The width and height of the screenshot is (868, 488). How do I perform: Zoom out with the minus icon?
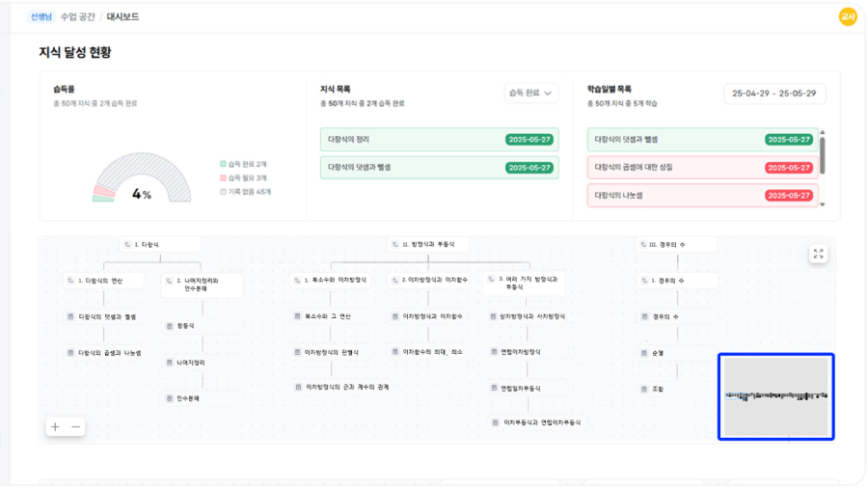coord(76,426)
